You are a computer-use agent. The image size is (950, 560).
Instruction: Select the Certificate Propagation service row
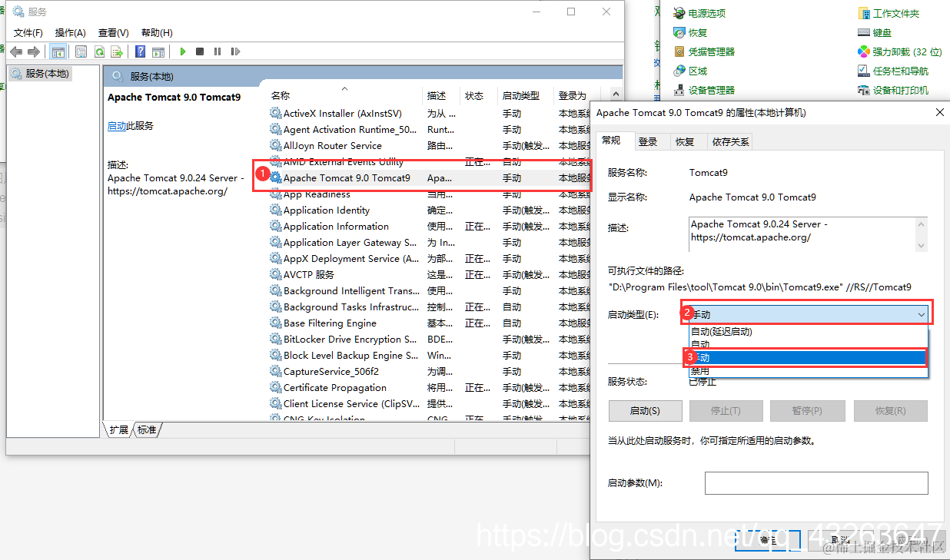[430, 387]
